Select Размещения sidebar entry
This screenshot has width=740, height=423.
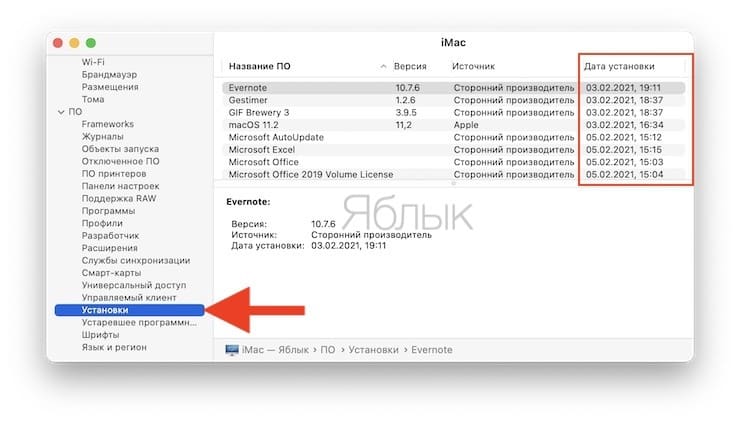pos(110,87)
